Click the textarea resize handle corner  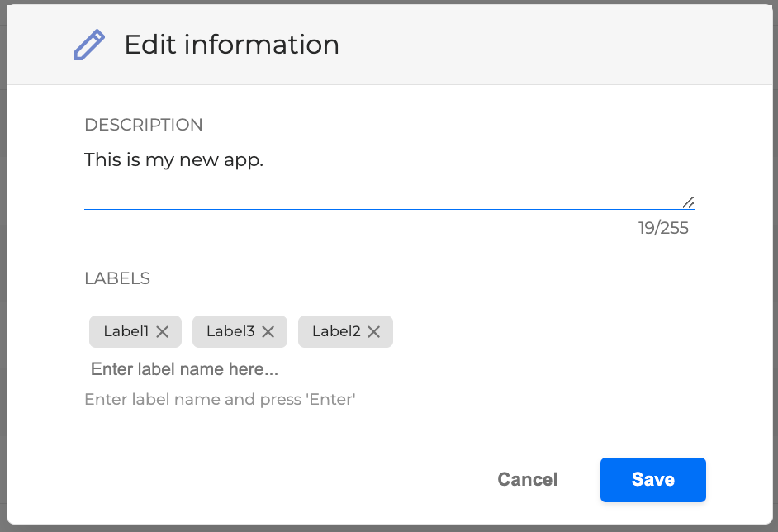(x=688, y=202)
